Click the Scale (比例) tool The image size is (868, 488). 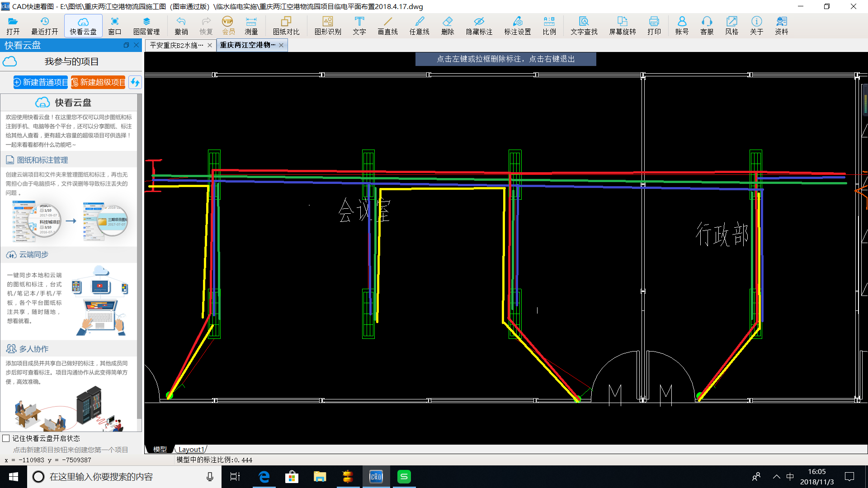pyautogui.click(x=549, y=26)
